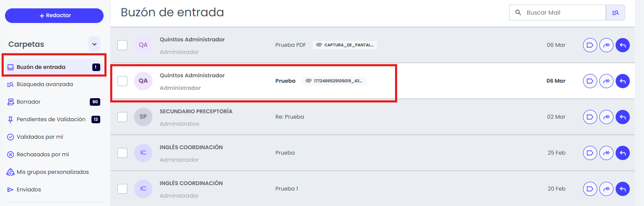644x206 pixels.
Task: Forward the SECUNDARIO PRECEPTORÍA email
Action: [606, 117]
